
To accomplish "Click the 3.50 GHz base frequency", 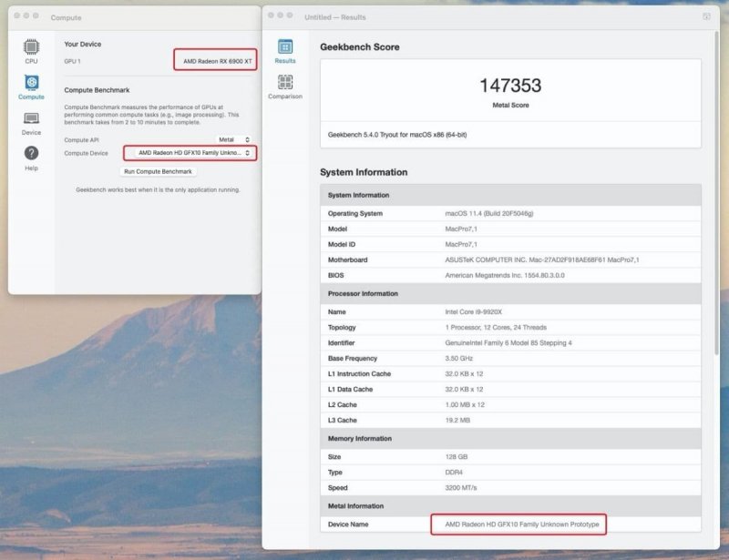I will click(x=459, y=358).
